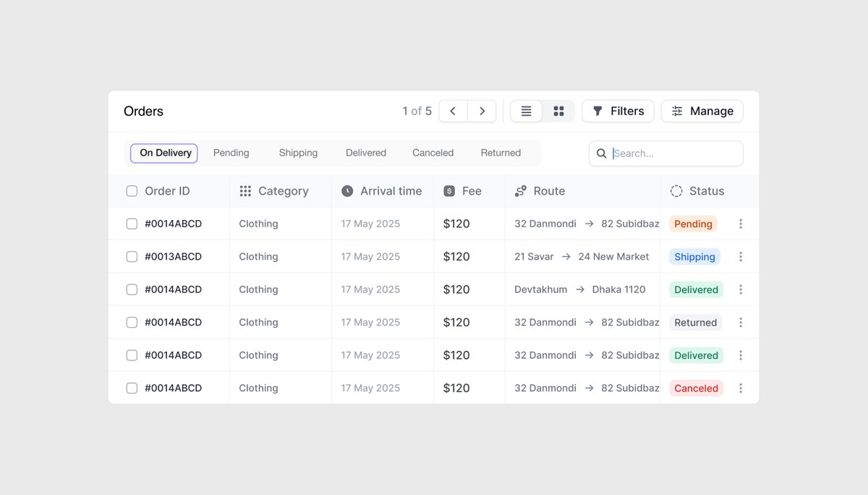Click the Filters funnel icon

[597, 111]
